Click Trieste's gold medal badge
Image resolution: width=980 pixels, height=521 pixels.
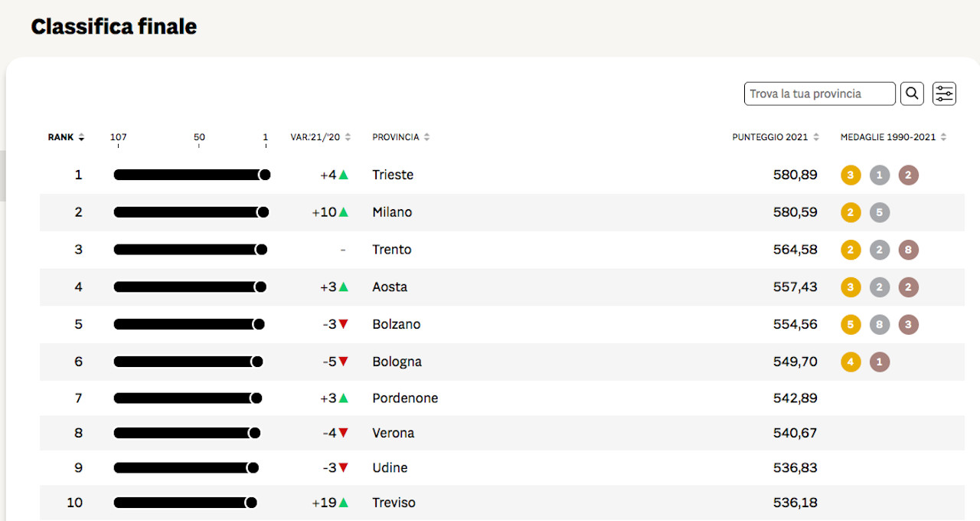click(x=851, y=175)
